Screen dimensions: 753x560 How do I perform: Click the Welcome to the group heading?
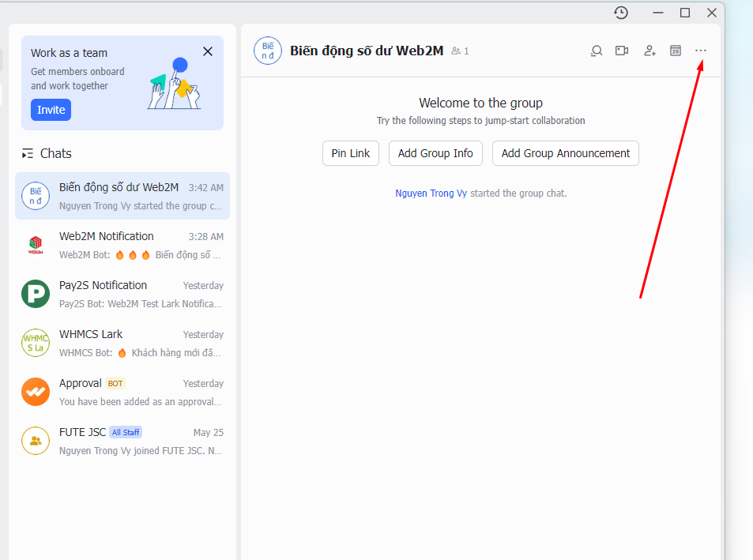(x=480, y=103)
